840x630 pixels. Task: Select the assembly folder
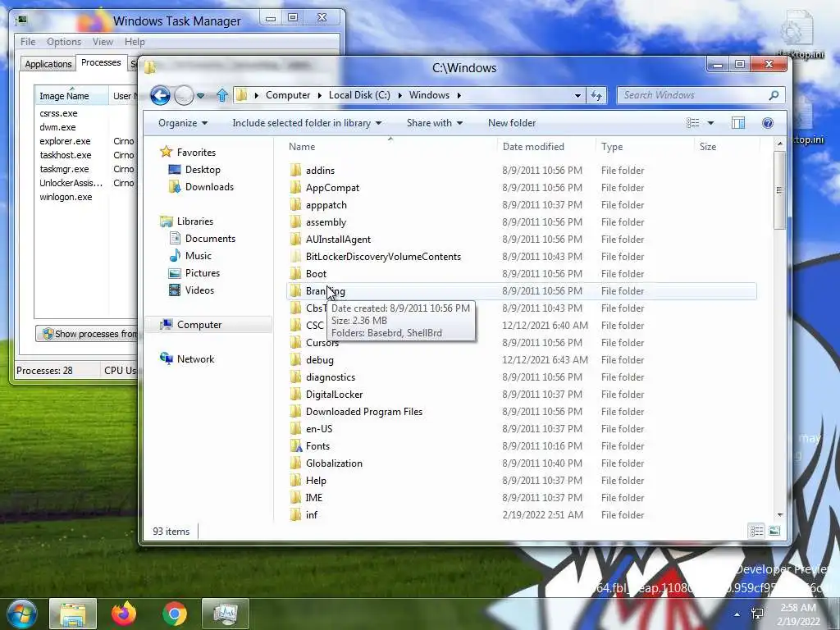[326, 222]
